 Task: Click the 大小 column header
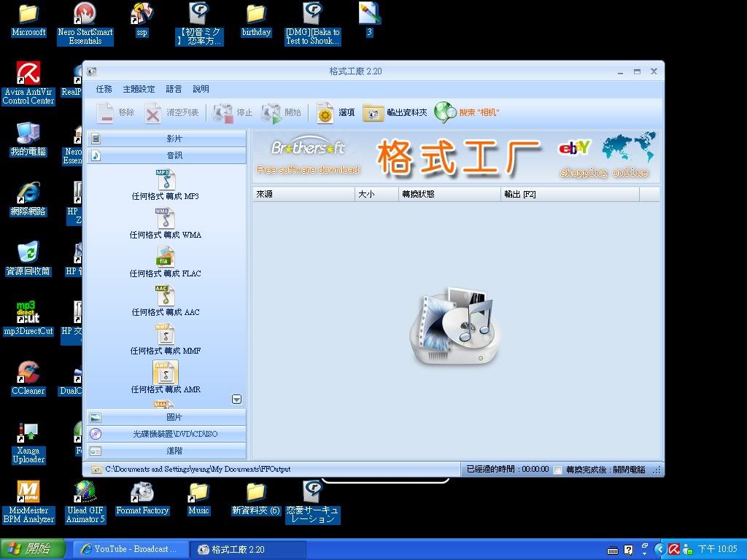pyautogui.click(x=376, y=194)
